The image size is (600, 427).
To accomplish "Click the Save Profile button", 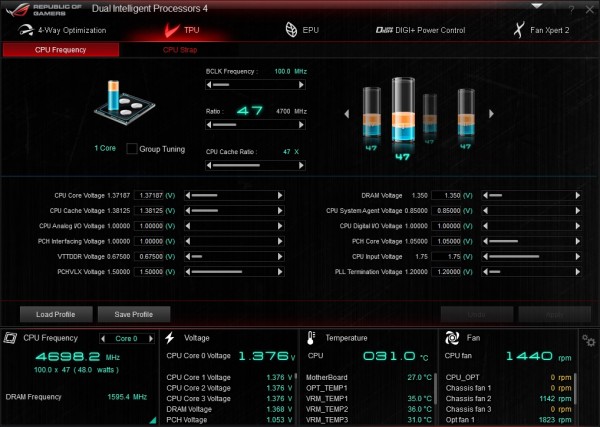I will tap(134, 315).
